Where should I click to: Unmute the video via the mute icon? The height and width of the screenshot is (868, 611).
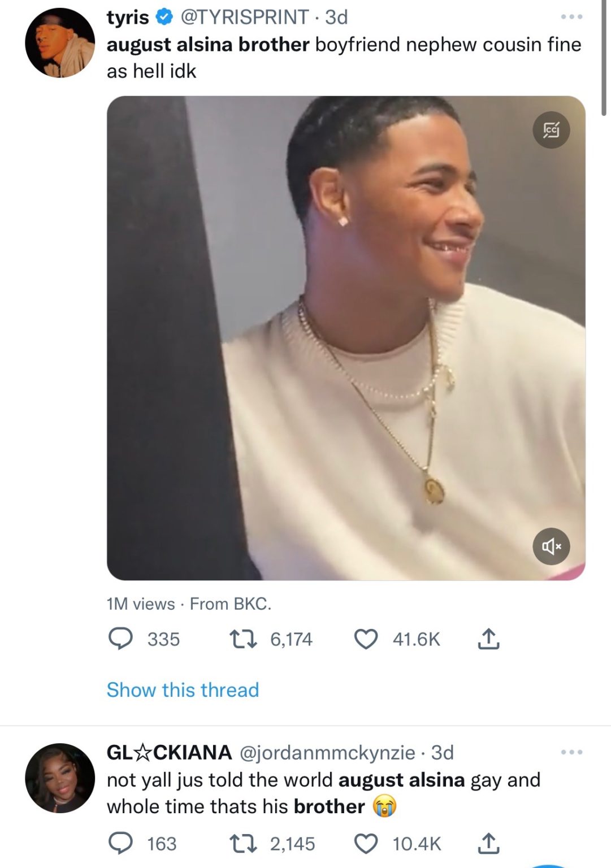tap(551, 545)
